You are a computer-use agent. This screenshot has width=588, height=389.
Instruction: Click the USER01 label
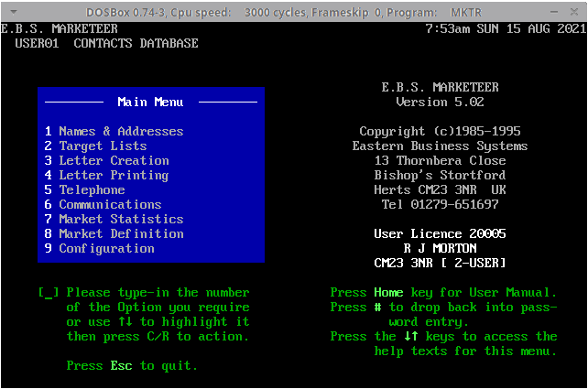(x=38, y=43)
